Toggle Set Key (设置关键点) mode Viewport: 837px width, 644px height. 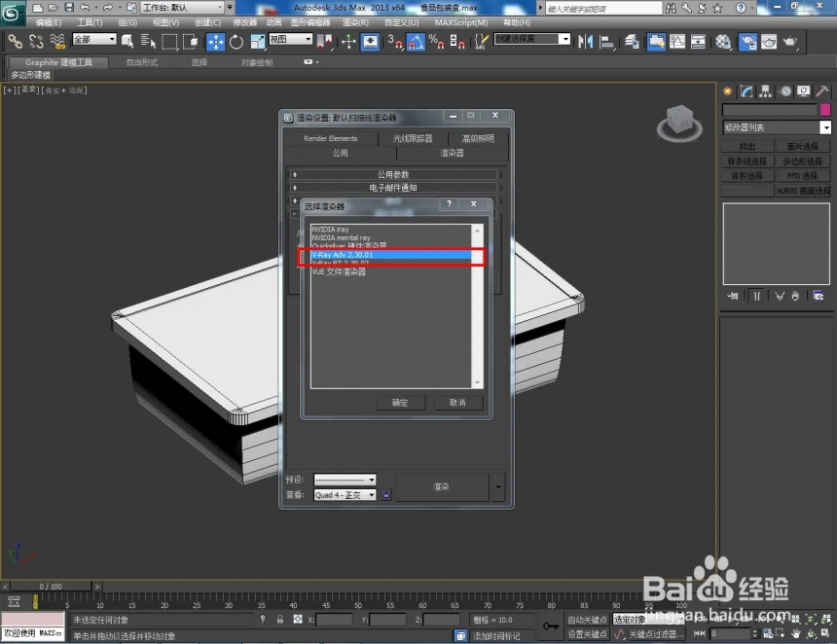pos(587,634)
